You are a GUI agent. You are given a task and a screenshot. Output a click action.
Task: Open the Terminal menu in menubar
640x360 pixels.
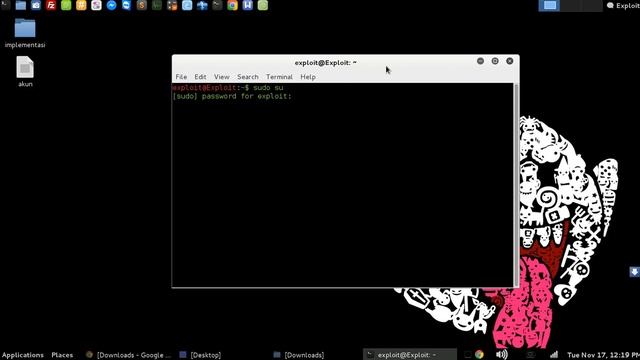coord(279,77)
